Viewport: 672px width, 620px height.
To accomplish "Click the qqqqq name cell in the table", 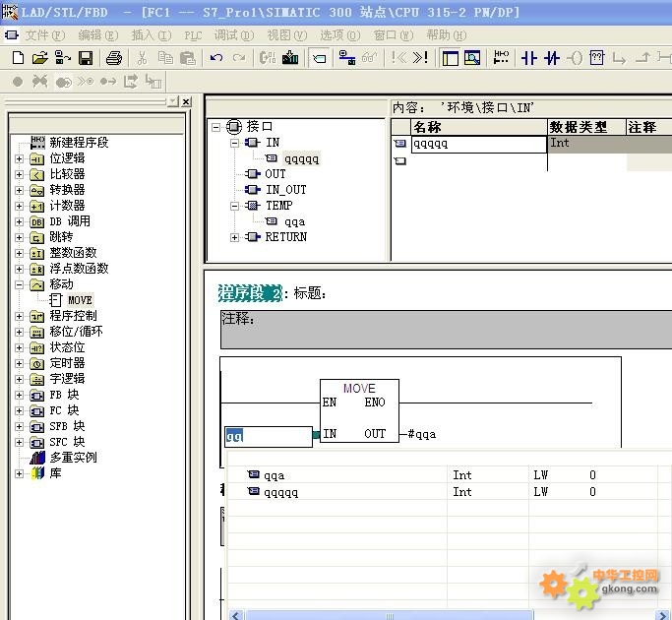I will pyautogui.click(x=478, y=144).
